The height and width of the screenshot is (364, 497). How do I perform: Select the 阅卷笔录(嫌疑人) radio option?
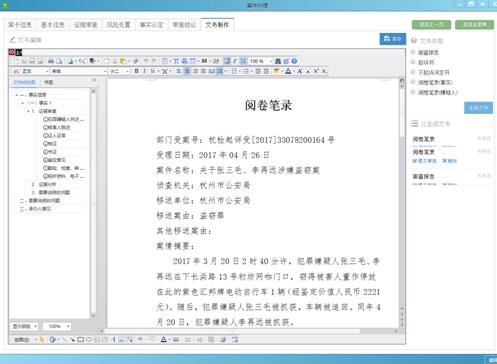coord(413,92)
